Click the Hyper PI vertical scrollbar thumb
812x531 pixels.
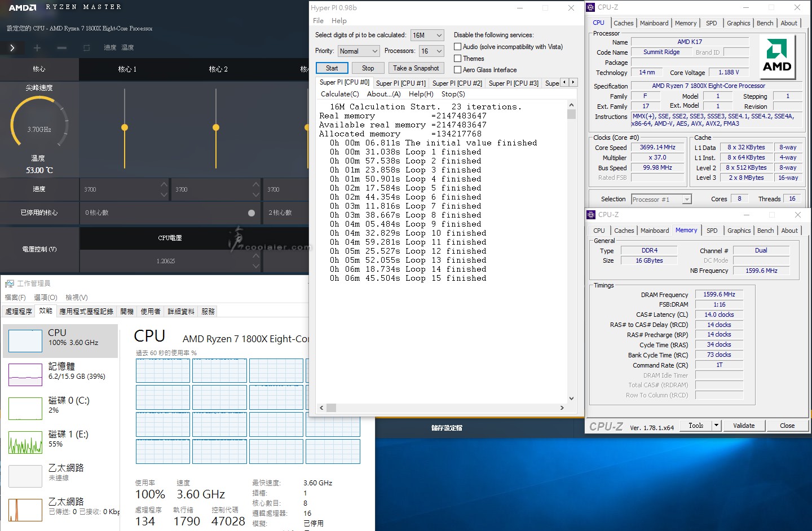[571, 114]
